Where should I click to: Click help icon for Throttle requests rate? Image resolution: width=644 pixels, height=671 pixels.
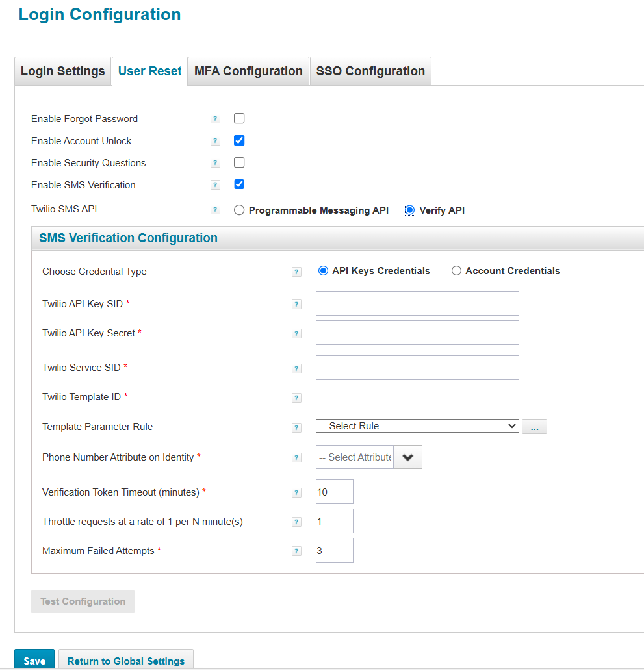(x=296, y=522)
